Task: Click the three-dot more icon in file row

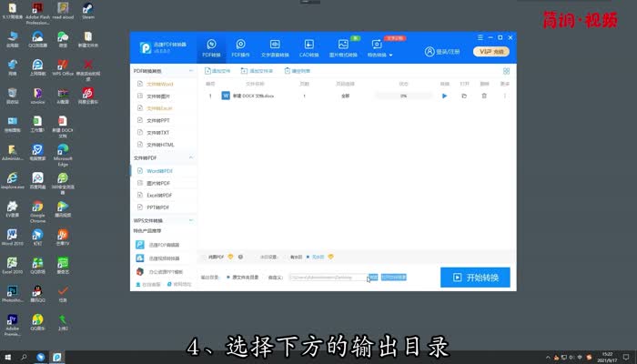Action: coord(505,96)
